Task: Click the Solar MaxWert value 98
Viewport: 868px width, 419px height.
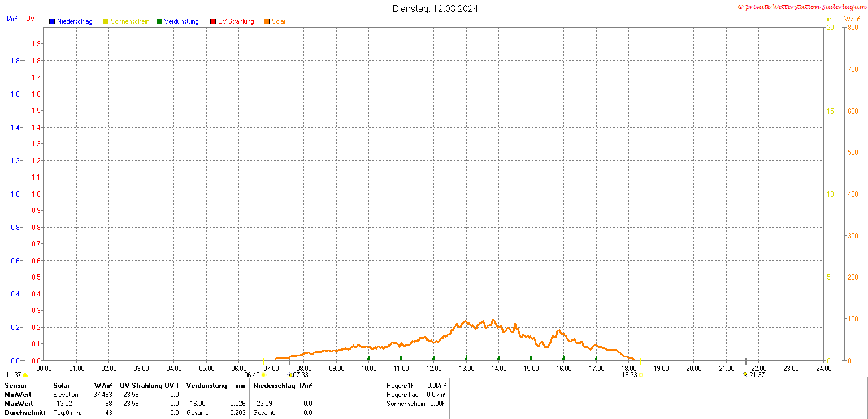Action: (108, 404)
